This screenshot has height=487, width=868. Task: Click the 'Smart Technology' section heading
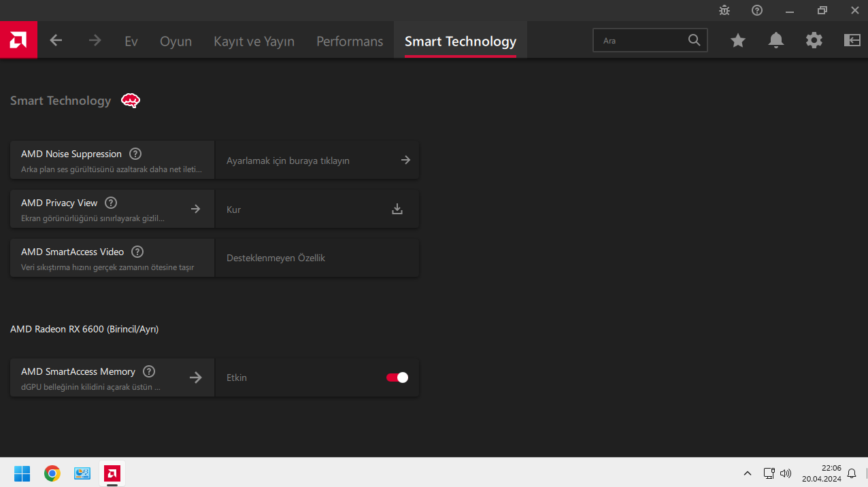click(61, 101)
